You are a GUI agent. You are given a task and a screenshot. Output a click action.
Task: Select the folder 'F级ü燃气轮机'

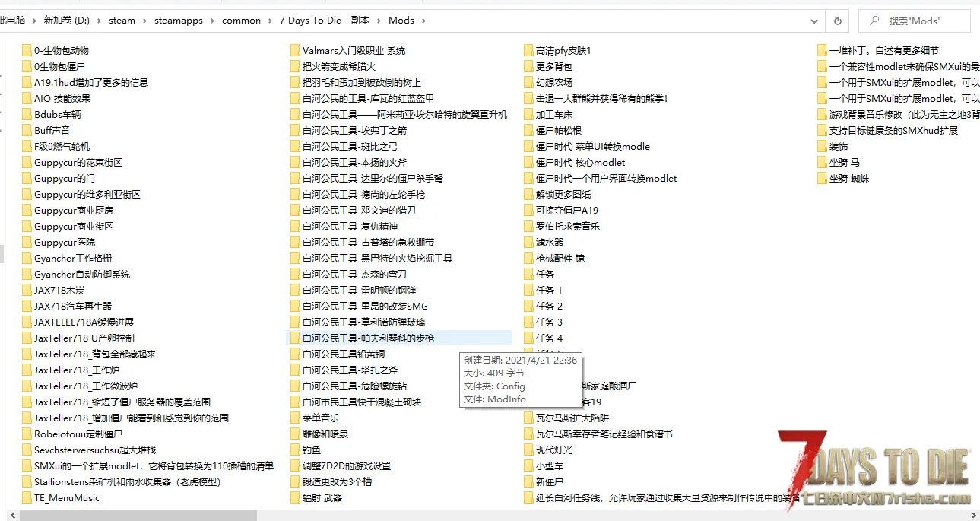click(56, 147)
